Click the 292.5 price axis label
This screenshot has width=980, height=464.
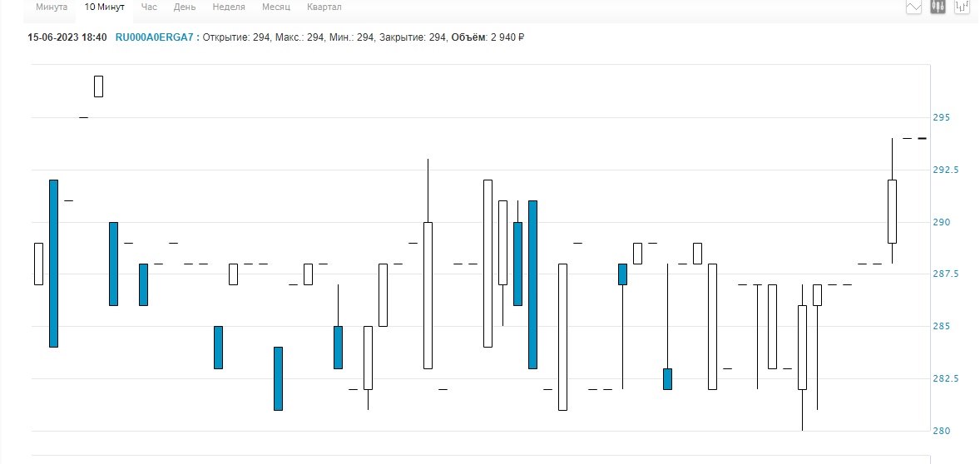945,170
